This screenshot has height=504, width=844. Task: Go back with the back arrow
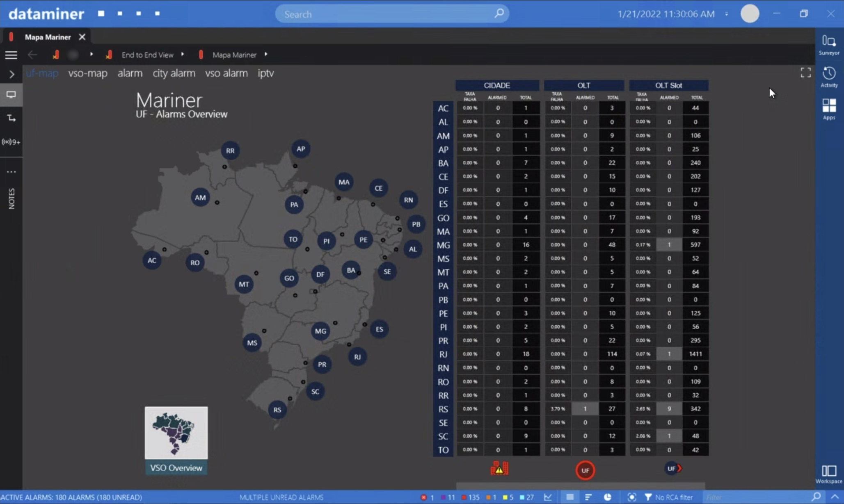coord(32,55)
